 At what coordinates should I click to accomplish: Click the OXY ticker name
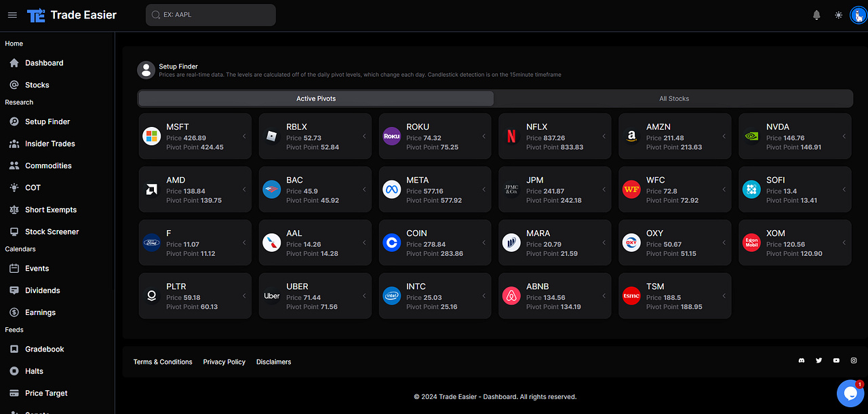pyautogui.click(x=655, y=233)
